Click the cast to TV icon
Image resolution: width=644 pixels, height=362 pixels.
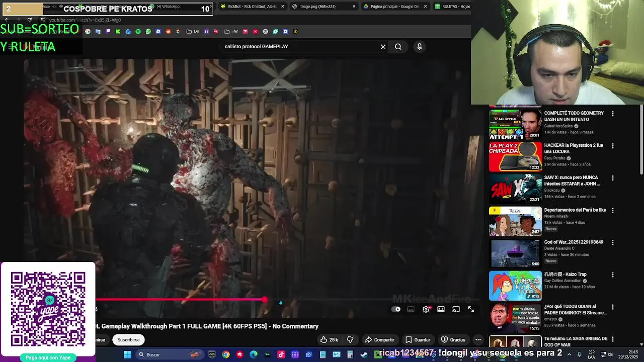point(456,309)
